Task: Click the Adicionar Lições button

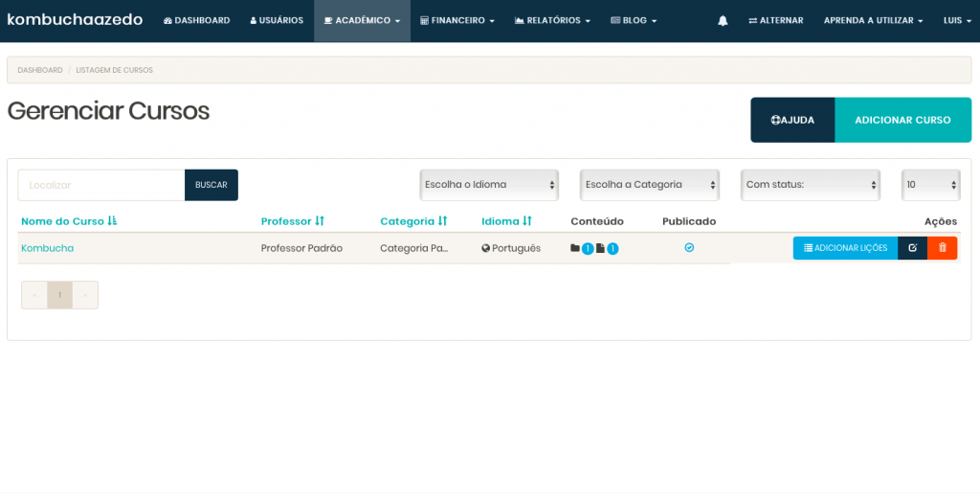Action: (845, 248)
